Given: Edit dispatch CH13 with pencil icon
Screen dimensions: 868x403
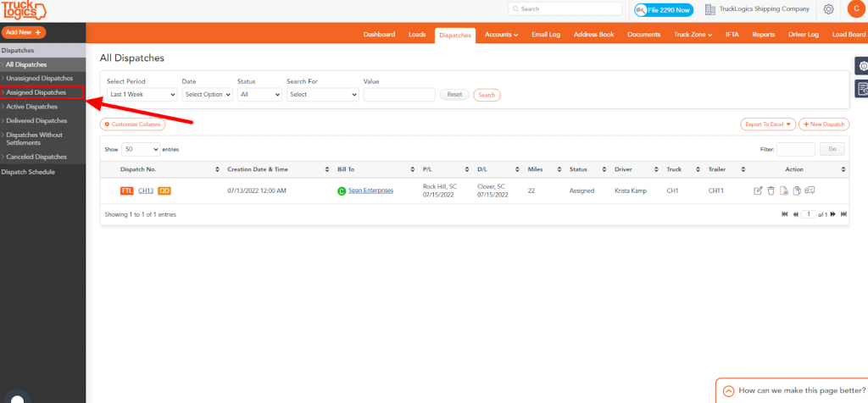Looking at the screenshot, I should (758, 190).
